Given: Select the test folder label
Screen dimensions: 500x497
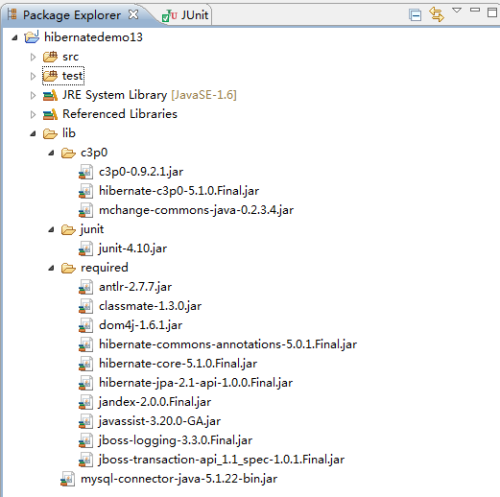Looking at the screenshot, I should coord(72,76).
